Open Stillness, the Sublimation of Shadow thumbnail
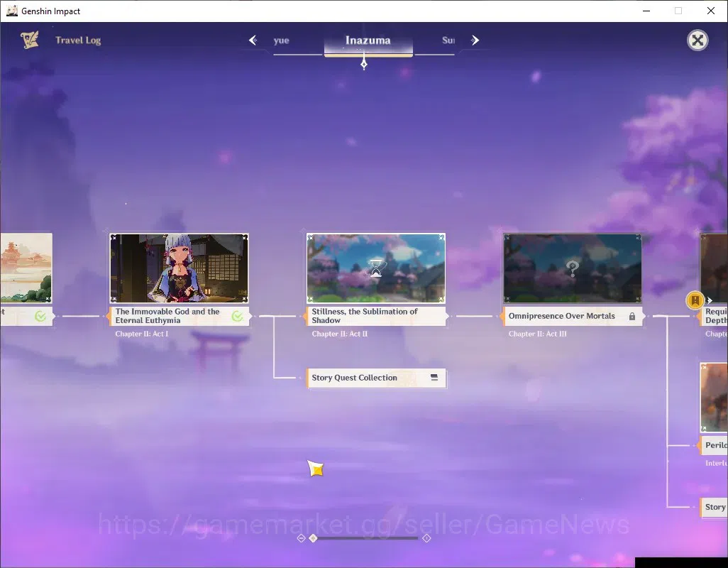This screenshot has height=568, width=728. 376,268
